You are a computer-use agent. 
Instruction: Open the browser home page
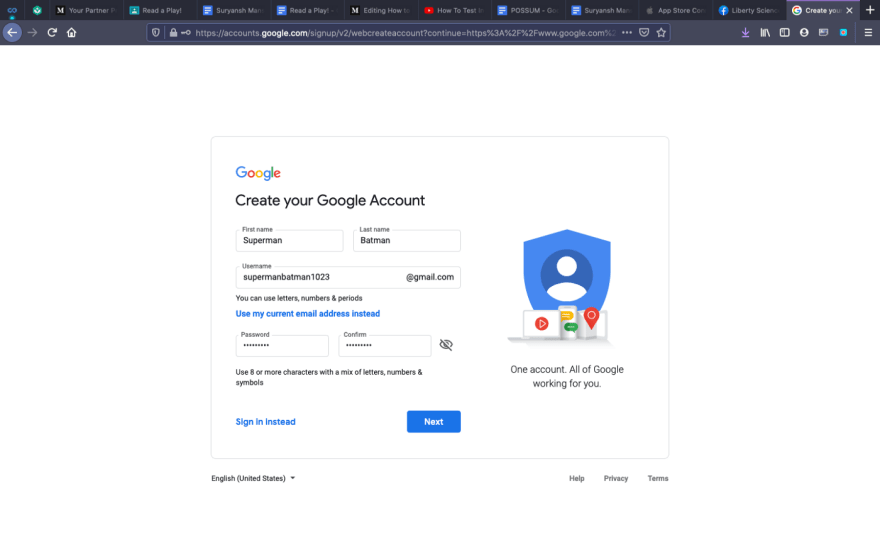71,33
